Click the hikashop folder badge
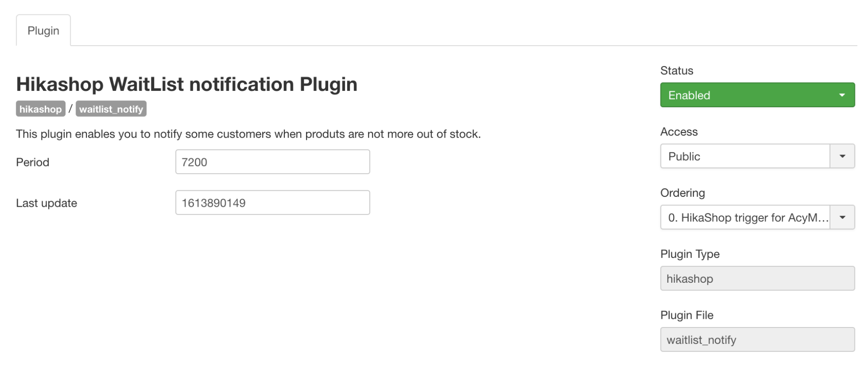 tap(41, 109)
